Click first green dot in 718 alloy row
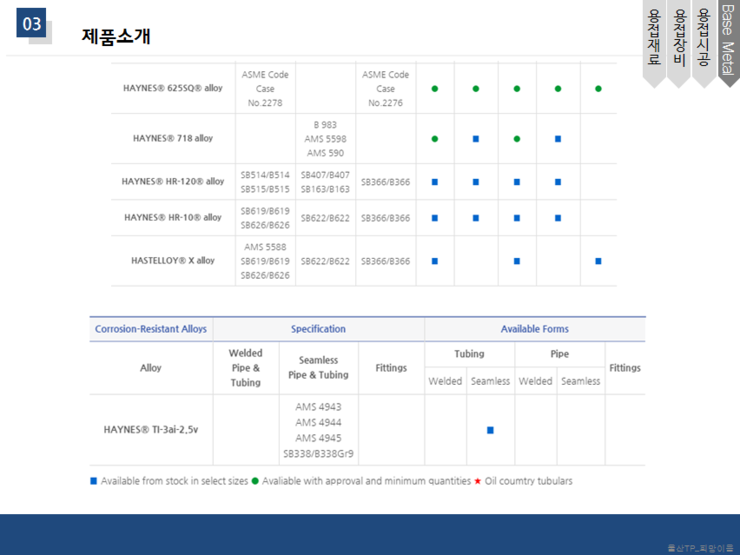 coord(435,139)
